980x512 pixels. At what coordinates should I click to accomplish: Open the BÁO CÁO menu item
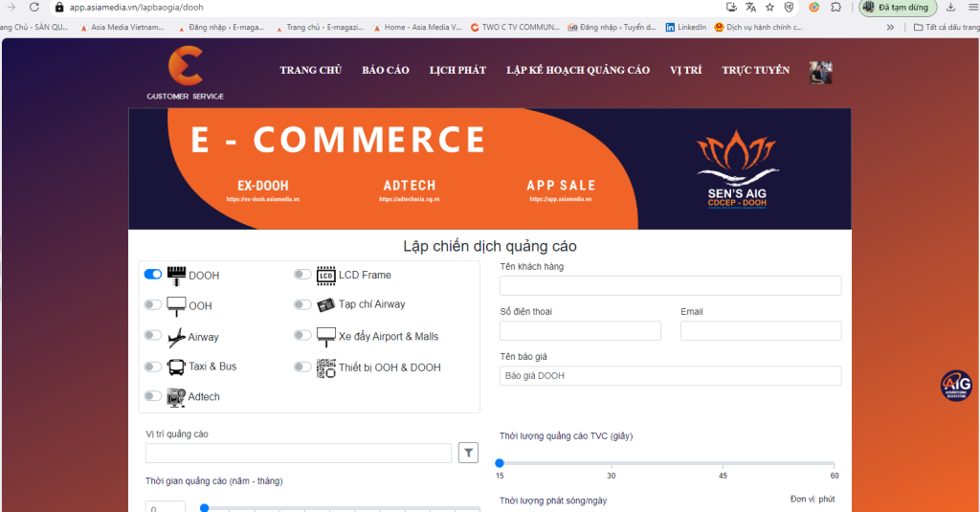pyautogui.click(x=386, y=70)
